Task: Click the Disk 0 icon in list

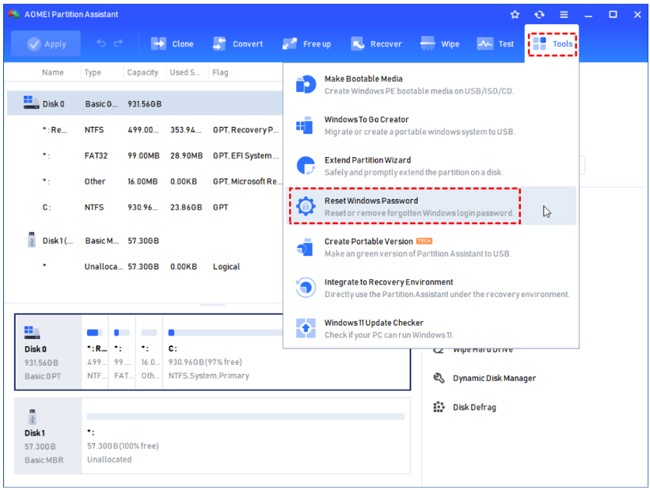Action: coord(31,102)
